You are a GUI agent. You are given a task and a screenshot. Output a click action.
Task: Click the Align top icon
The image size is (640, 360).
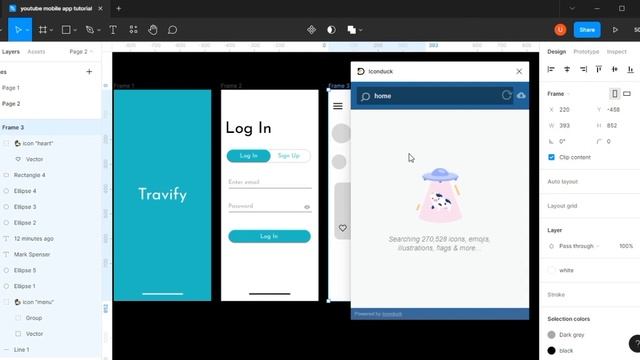(x=599, y=69)
